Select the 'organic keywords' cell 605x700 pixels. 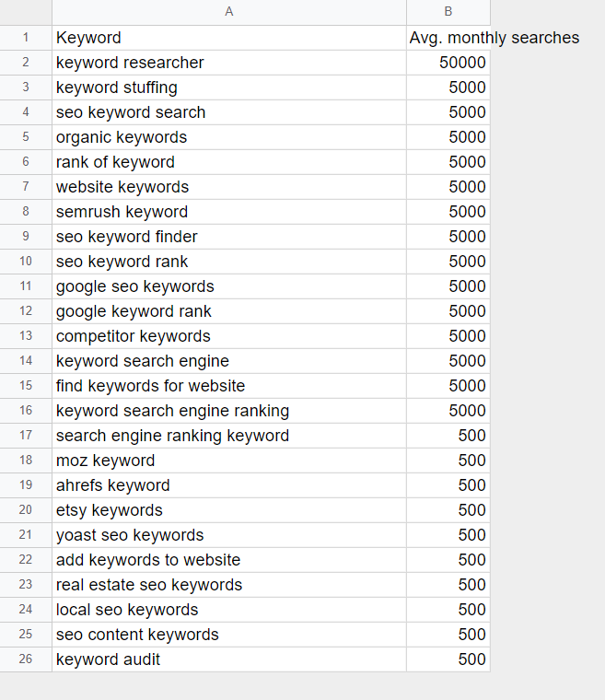[229, 137]
